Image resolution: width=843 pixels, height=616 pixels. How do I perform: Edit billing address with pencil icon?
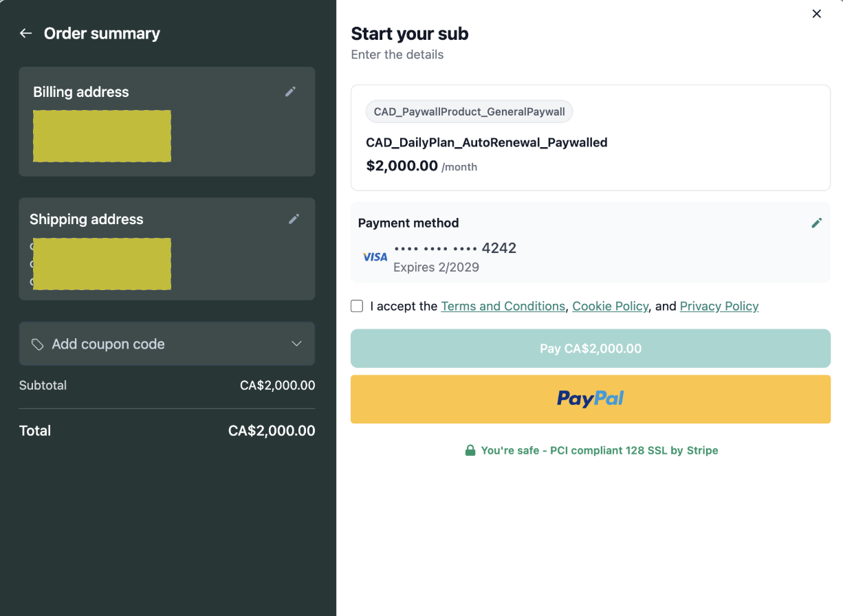[x=291, y=91]
